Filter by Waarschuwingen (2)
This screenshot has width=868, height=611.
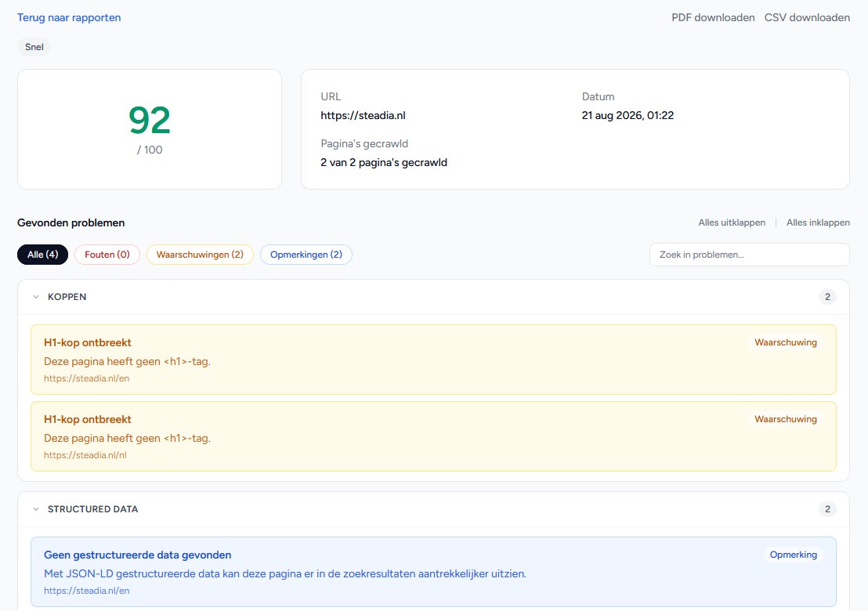click(200, 255)
